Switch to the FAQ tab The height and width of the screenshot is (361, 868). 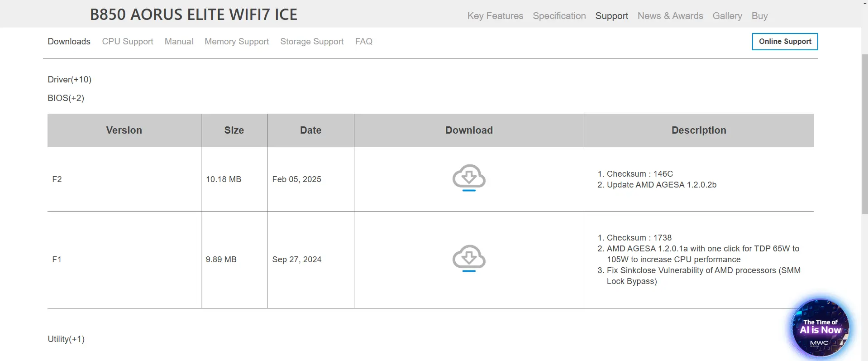[363, 41]
